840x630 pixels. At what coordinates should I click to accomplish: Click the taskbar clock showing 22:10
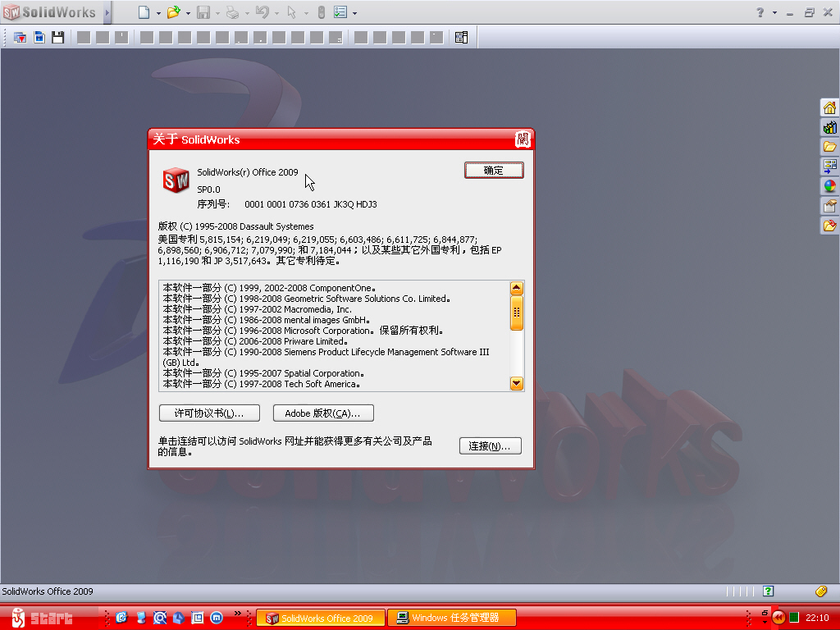click(x=817, y=618)
